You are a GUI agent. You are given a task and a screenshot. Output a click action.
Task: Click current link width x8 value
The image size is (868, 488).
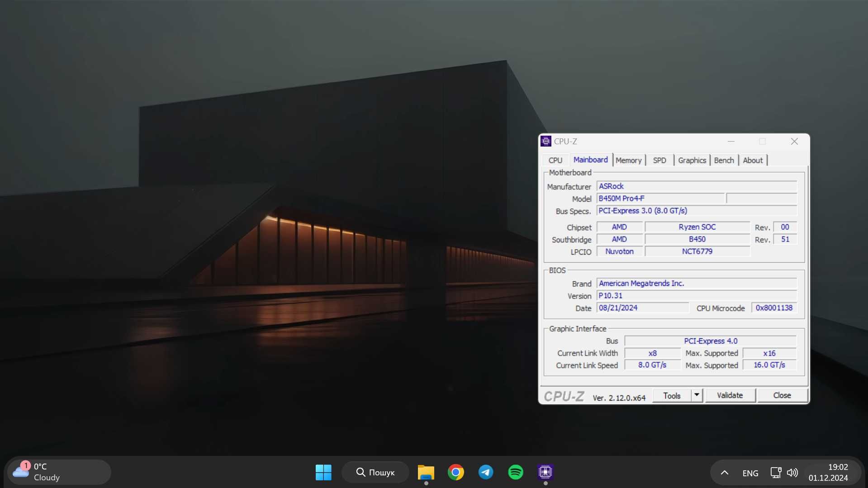(x=652, y=353)
